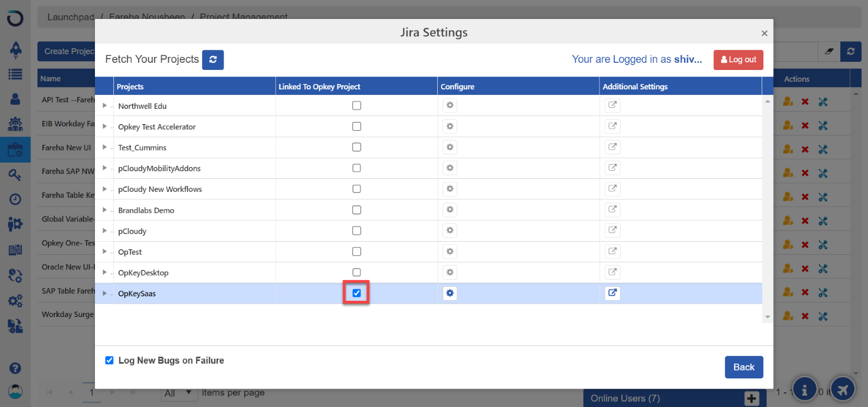
Task: Expand the Opkey Test Accelerator row
Action: click(x=105, y=126)
